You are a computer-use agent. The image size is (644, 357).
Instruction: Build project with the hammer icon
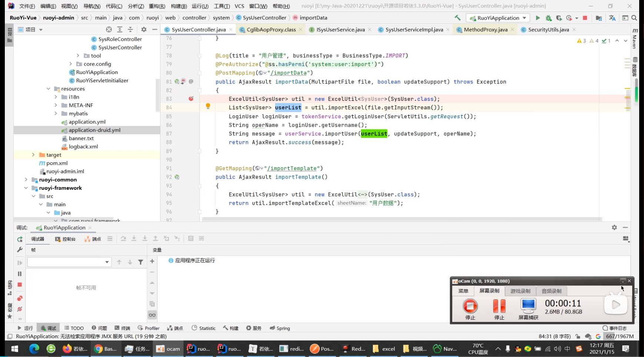[458, 18]
